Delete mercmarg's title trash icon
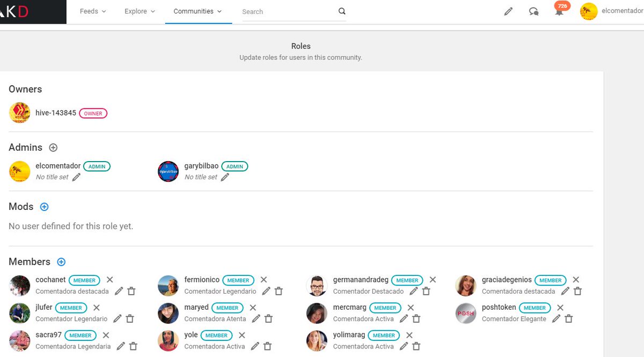This screenshot has width=644, height=357. 416,318
